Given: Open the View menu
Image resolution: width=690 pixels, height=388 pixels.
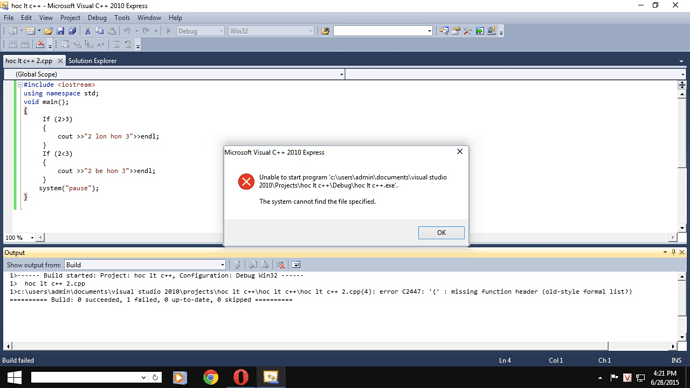Looking at the screenshot, I should (x=46, y=18).
